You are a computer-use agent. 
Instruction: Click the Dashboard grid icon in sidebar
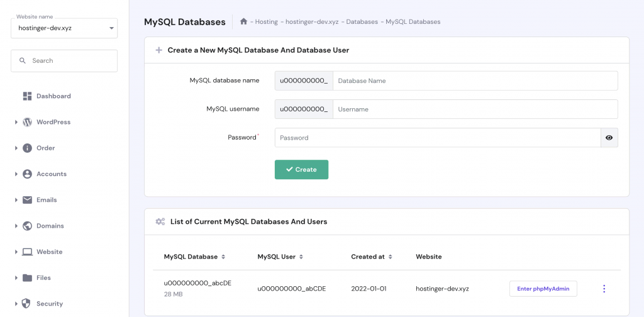(28, 96)
